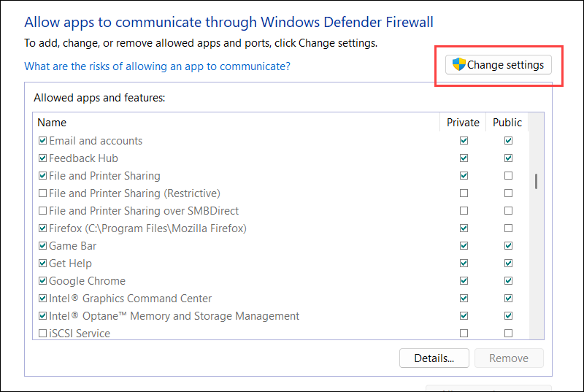The height and width of the screenshot is (392, 584).
Task: Click the Private column header
Action: [x=463, y=122]
